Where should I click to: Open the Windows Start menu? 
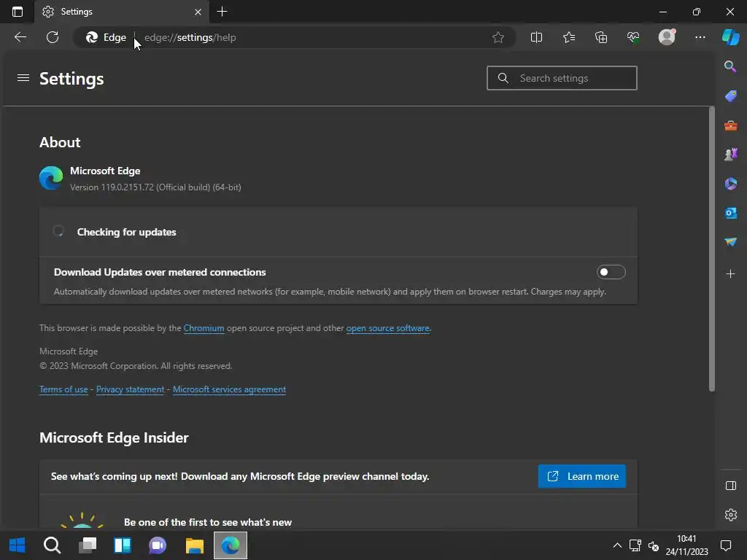click(18, 545)
